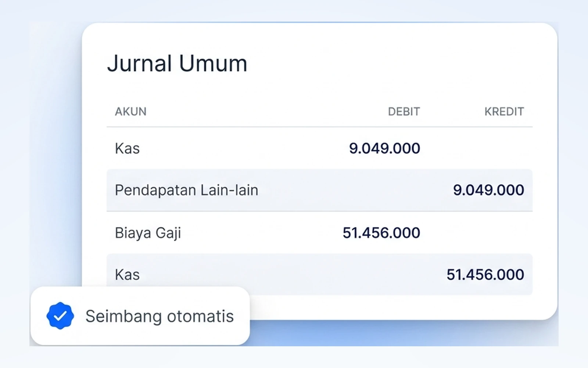The height and width of the screenshot is (368, 588).
Task: Click the white checkmark inside the badge
Action: coord(60,316)
